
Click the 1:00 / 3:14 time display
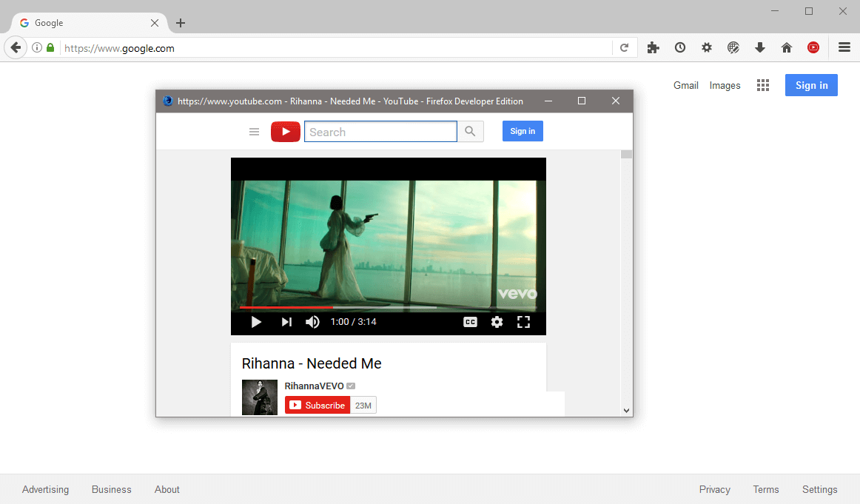(353, 322)
